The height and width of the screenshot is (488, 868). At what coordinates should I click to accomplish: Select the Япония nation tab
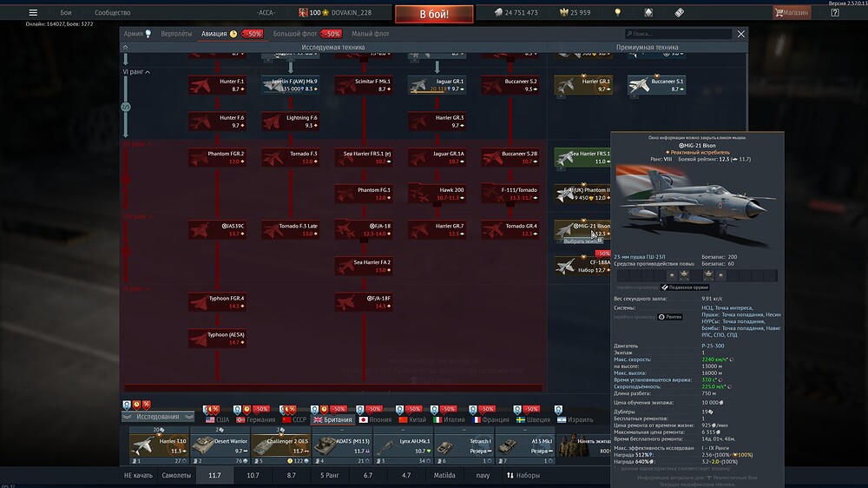375,419
